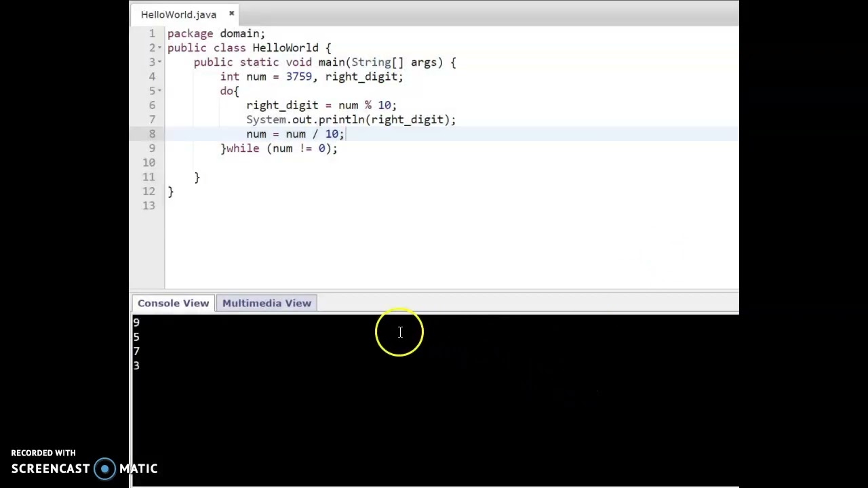The height and width of the screenshot is (488, 868).
Task: Collapse the main method fold arrow on line 3
Action: (x=159, y=62)
